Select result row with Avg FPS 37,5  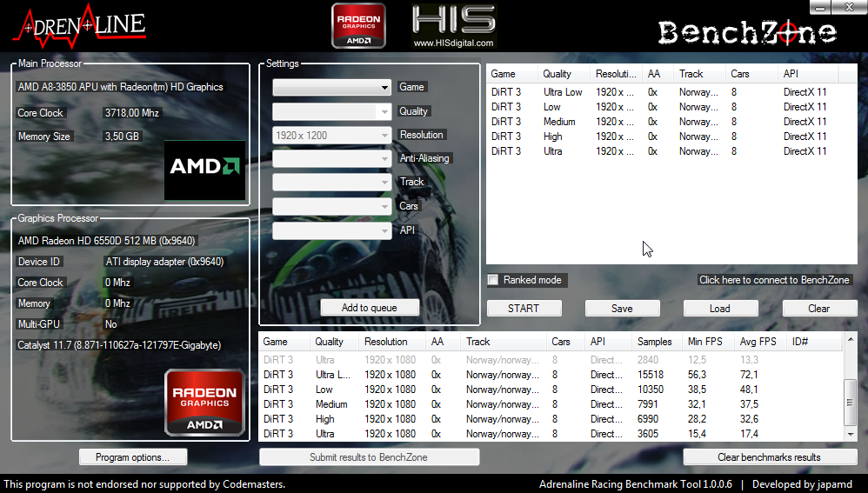coord(551,404)
